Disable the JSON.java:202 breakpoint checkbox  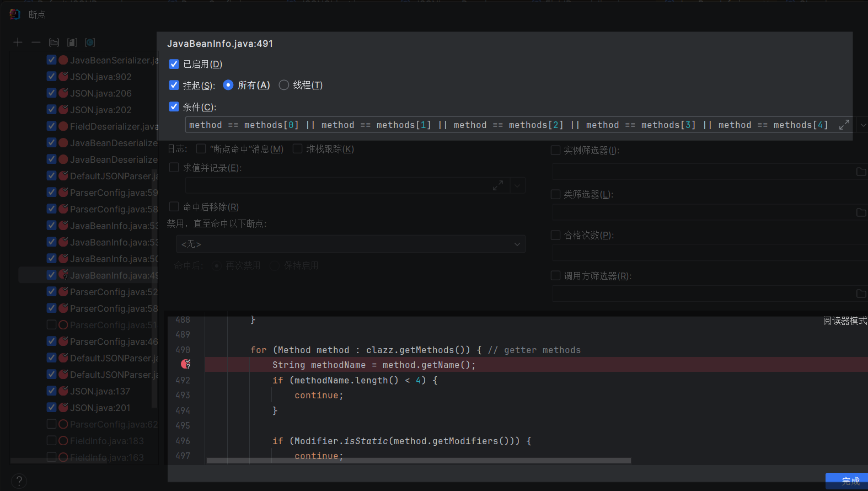pyautogui.click(x=52, y=109)
